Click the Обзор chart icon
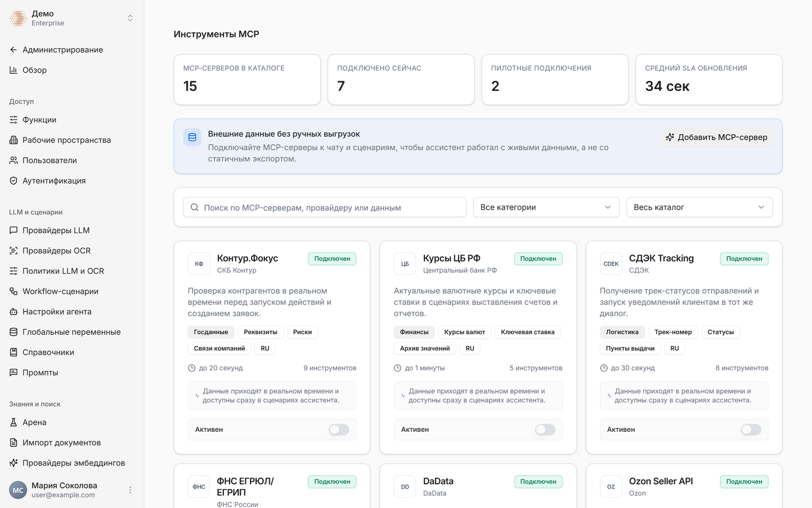Screen dimensions: 812x508 point(14,70)
